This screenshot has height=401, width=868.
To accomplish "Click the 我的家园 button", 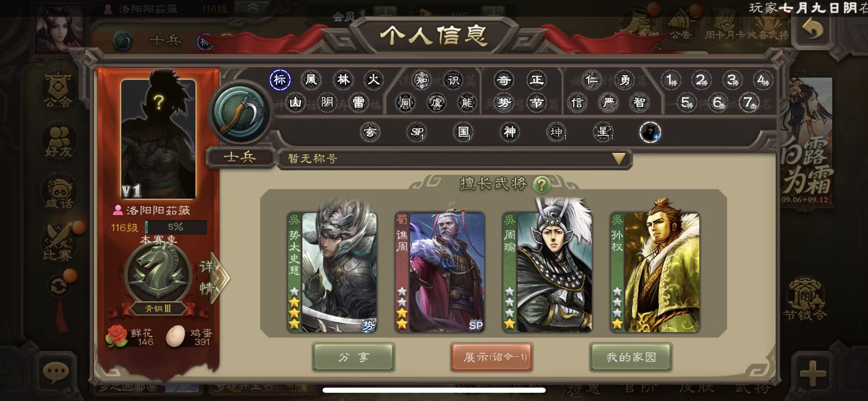I will [x=631, y=357].
